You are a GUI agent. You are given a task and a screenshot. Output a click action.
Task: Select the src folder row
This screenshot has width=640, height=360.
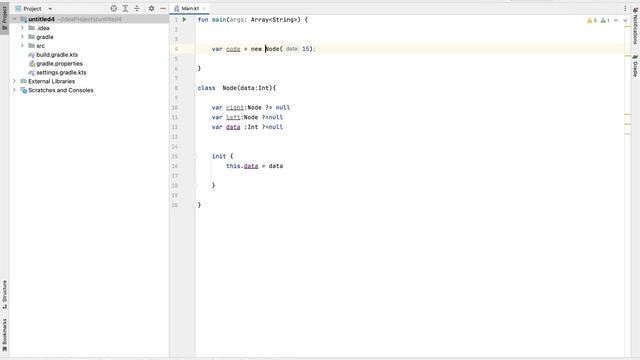[89, 46]
